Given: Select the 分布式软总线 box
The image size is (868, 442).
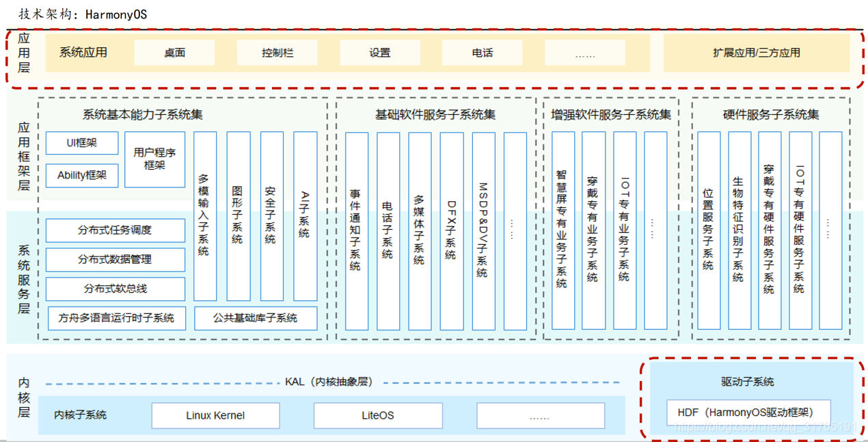Looking at the screenshot, I should (116, 289).
